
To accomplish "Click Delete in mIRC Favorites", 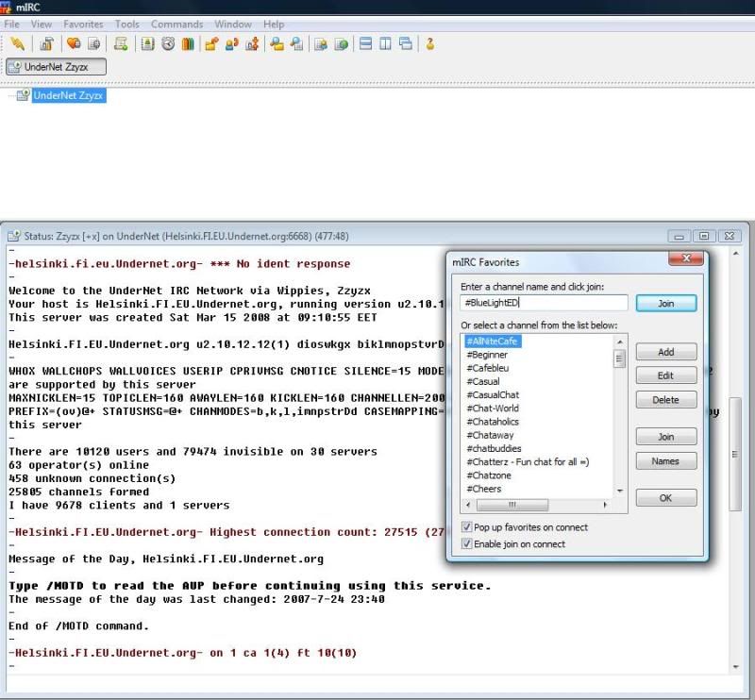I will pos(666,400).
